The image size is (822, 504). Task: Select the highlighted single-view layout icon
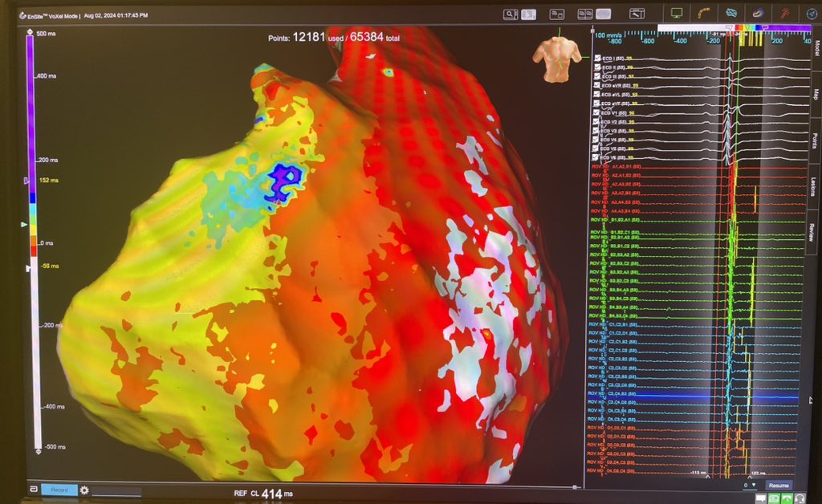point(528,14)
